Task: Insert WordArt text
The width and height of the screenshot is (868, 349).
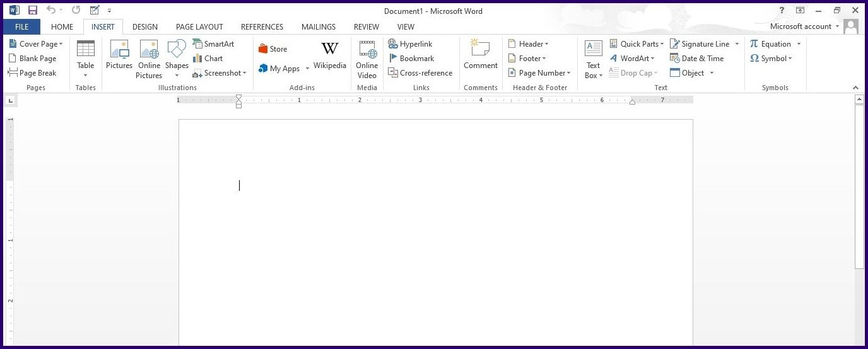Action: (x=632, y=59)
